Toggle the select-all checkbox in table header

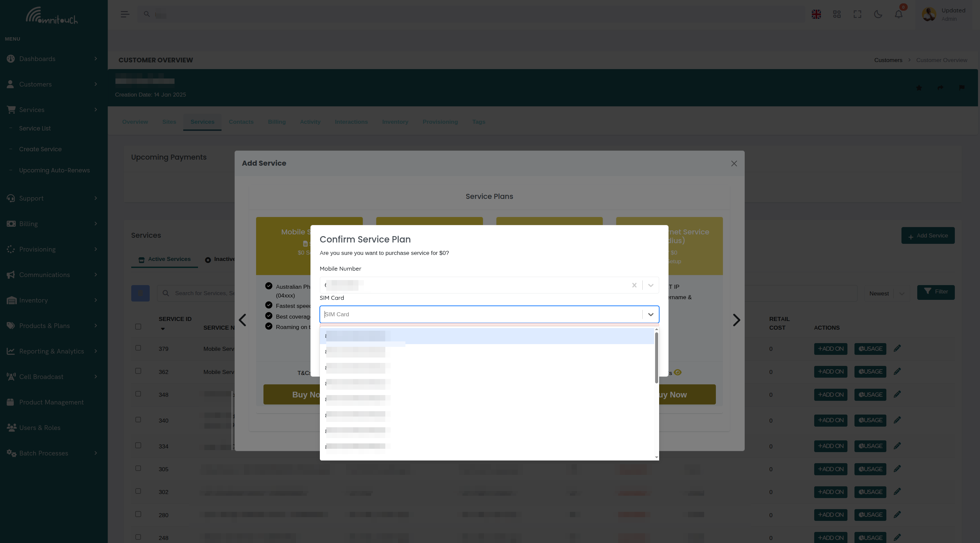pyautogui.click(x=138, y=326)
